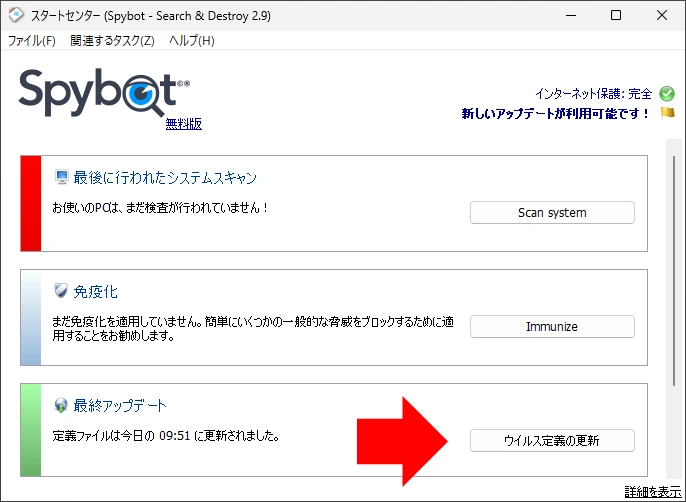Click the green internet protection checkmark icon
This screenshot has width=686, height=502.
(x=667, y=93)
